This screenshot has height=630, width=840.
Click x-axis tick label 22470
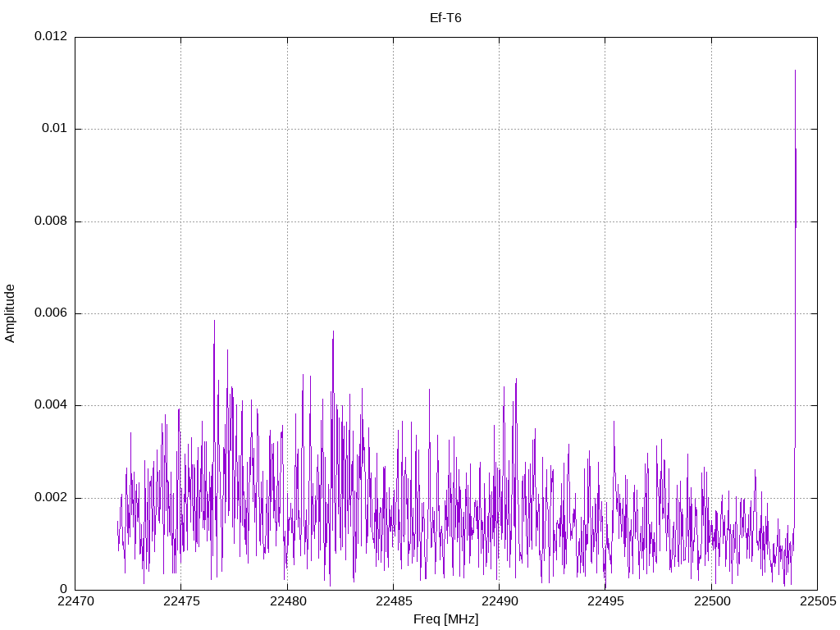coord(75,601)
